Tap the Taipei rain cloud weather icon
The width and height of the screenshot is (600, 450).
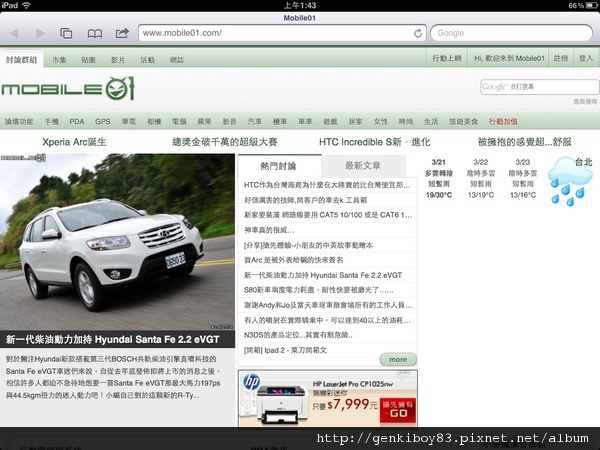(570, 182)
